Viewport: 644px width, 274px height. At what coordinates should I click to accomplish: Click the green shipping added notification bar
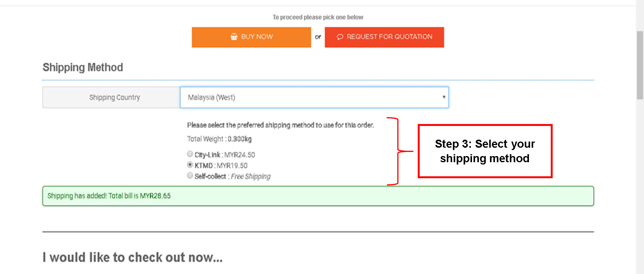tap(318, 196)
